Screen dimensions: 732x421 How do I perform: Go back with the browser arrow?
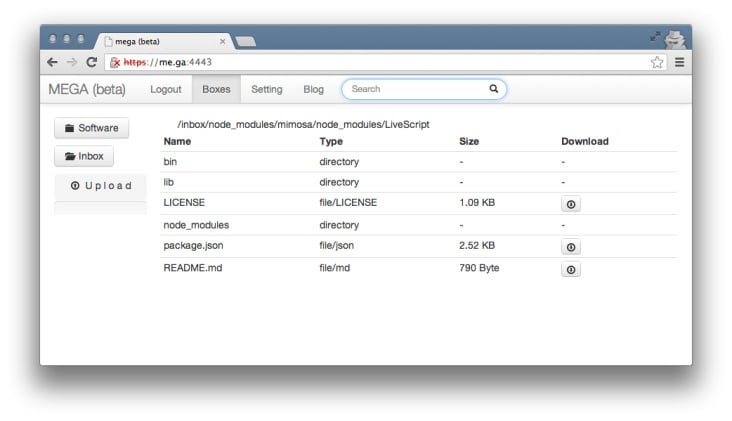pyautogui.click(x=52, y=62)
